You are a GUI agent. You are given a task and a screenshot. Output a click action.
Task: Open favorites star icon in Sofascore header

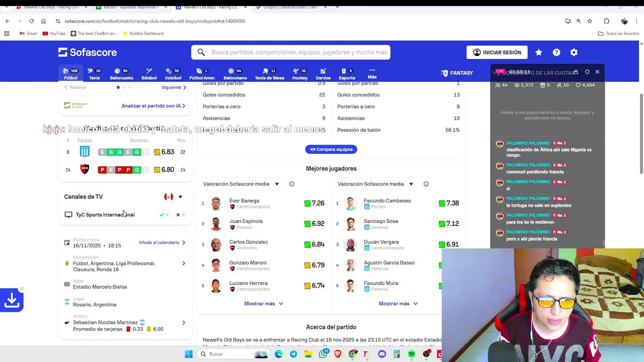pos(539,52)
